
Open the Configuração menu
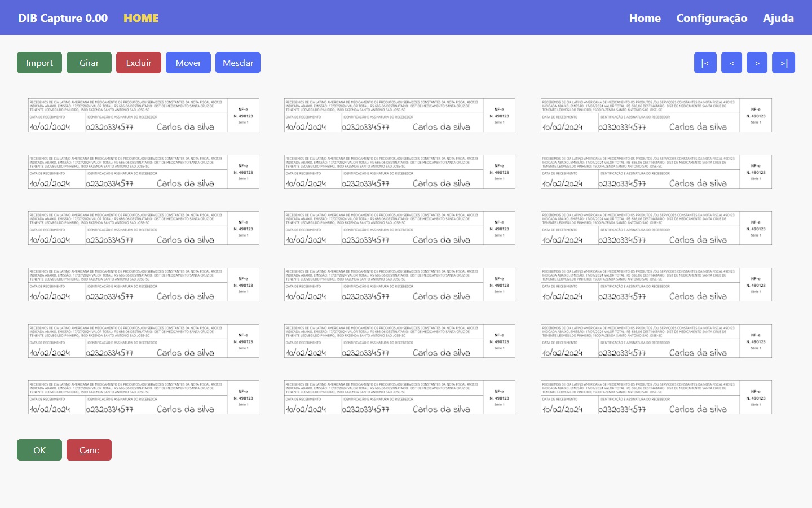(x=712, y=18)
